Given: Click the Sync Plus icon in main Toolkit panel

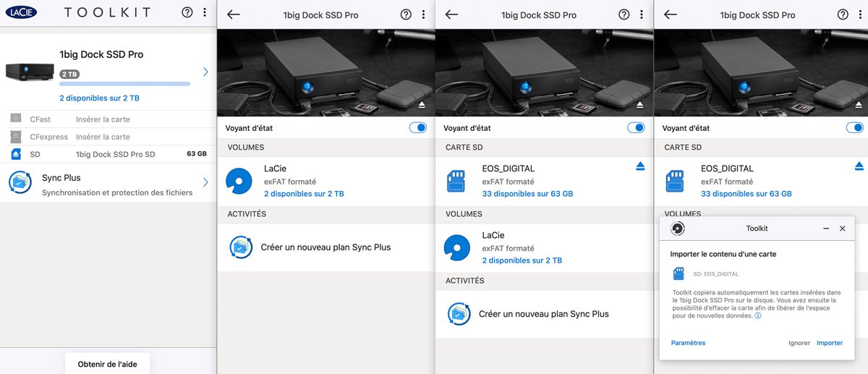Looking at the screenshot, I should (20, 182).
